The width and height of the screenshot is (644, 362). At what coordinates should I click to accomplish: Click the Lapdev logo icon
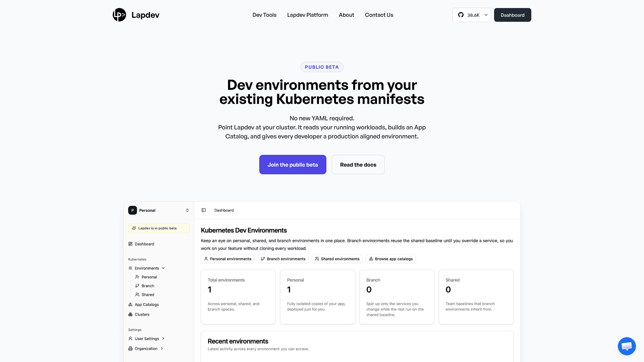pos(119,15)
